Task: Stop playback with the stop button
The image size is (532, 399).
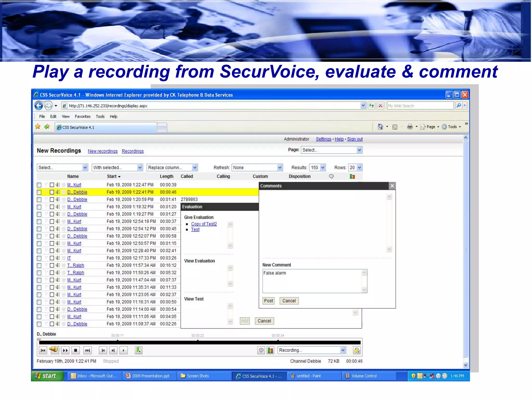Action: point(76,350)
